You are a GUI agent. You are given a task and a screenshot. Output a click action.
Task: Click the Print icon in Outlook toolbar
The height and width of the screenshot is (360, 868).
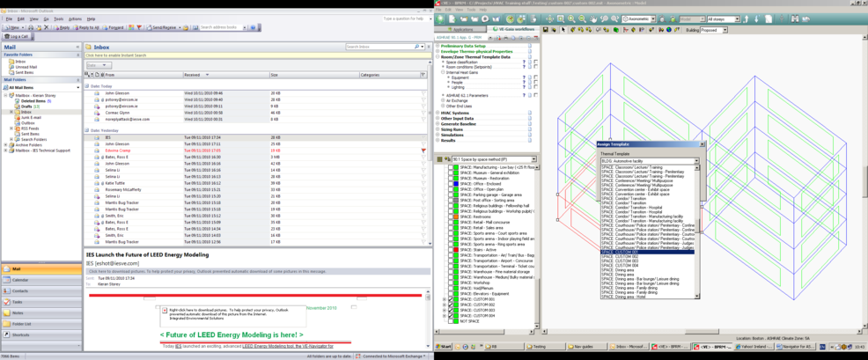[31, 27]
